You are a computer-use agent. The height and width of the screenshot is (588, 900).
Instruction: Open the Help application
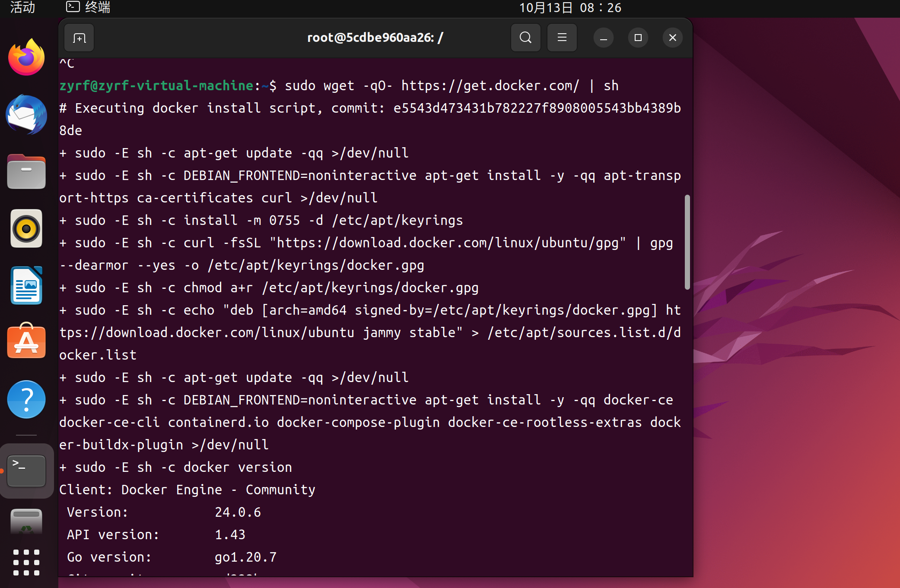(26, 399)
